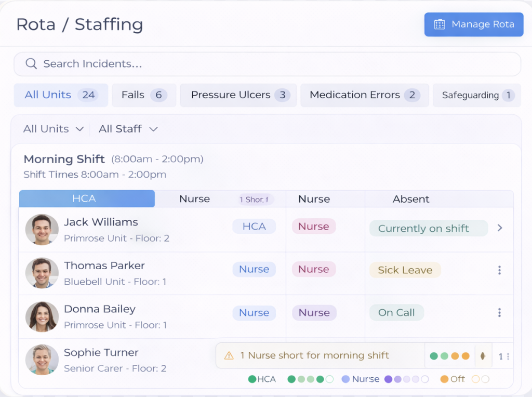Open Thomas Parker row options menu
The width and height of the screenshot is (532, 397).
[499, 270]
